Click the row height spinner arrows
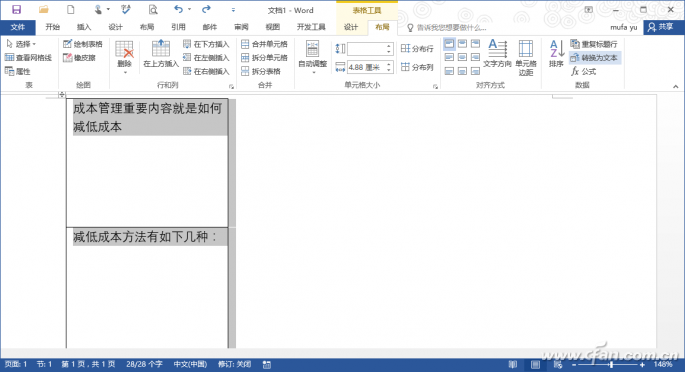The height and width of the screenshot is (372, 685). click(x=389, y=49)
